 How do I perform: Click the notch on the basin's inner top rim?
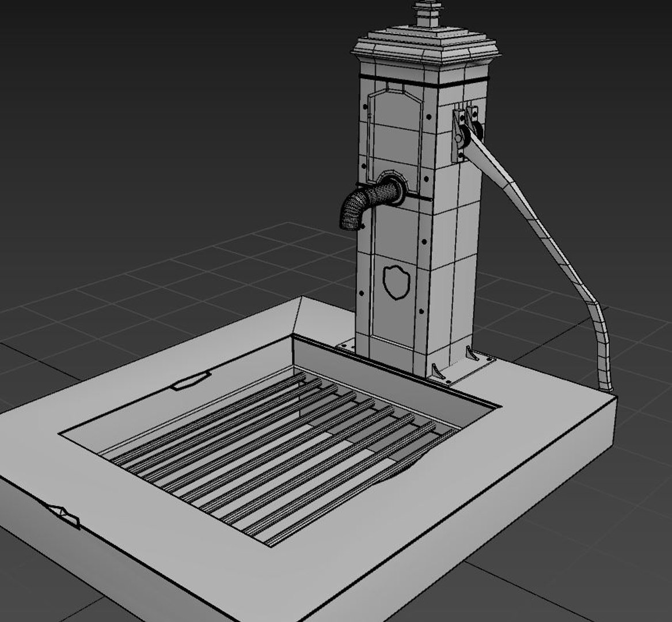coord(191,381)
